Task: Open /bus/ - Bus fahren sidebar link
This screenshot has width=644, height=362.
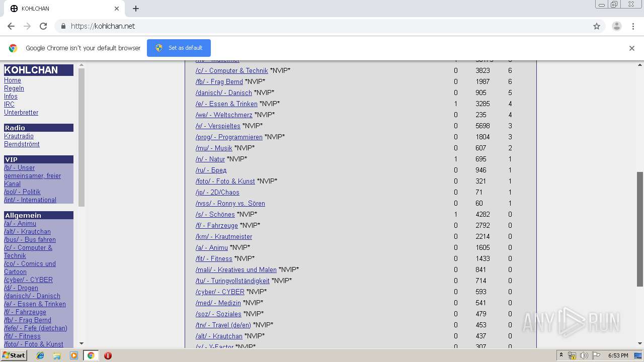Action: (x=30, y=240)
